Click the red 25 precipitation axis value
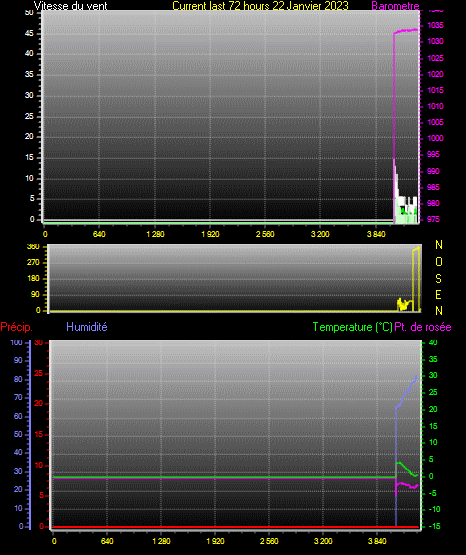466x555 pixels. pyautogui.click(x=39, y=373)
